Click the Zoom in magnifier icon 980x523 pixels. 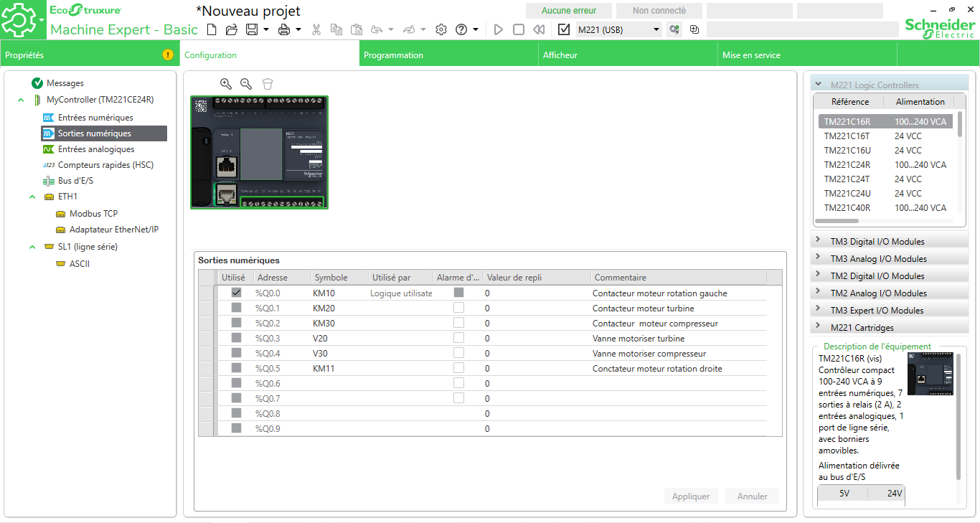coord(226,84)
